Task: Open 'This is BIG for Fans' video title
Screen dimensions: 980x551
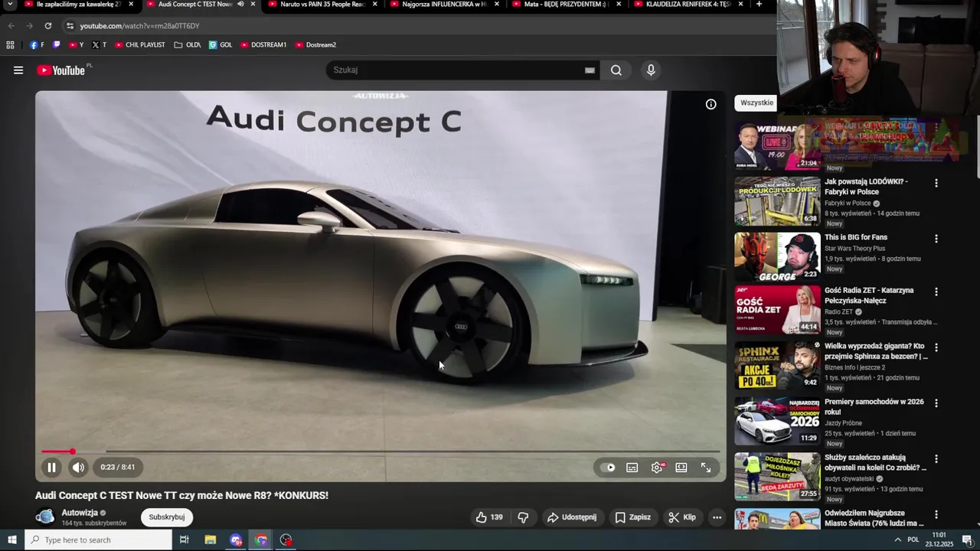Action: (856, 237)
